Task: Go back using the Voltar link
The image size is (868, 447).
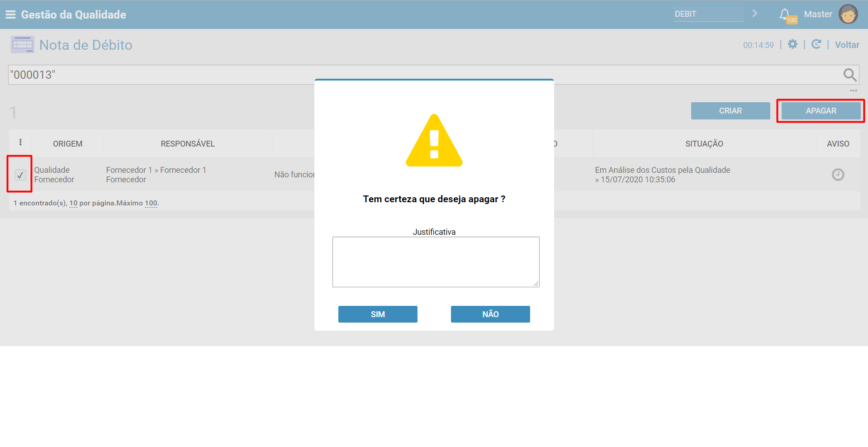Action: pos(847,45)
